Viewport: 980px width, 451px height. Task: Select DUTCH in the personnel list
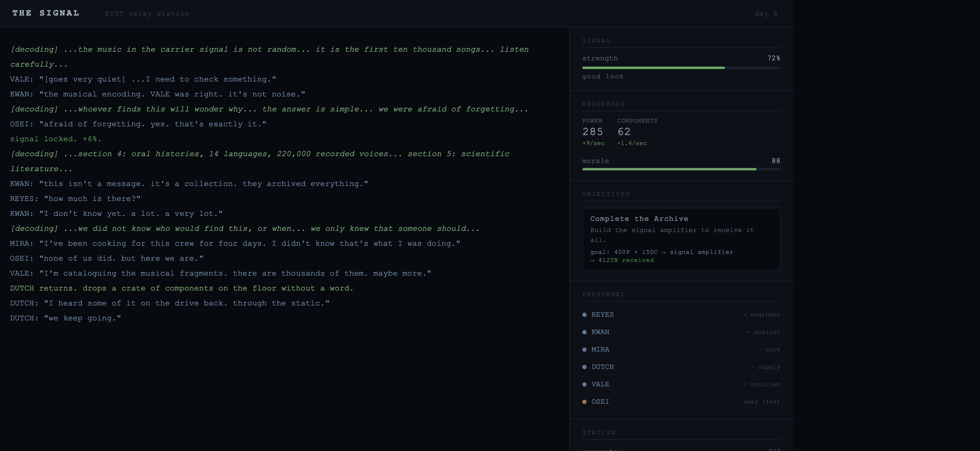[681, 367]
